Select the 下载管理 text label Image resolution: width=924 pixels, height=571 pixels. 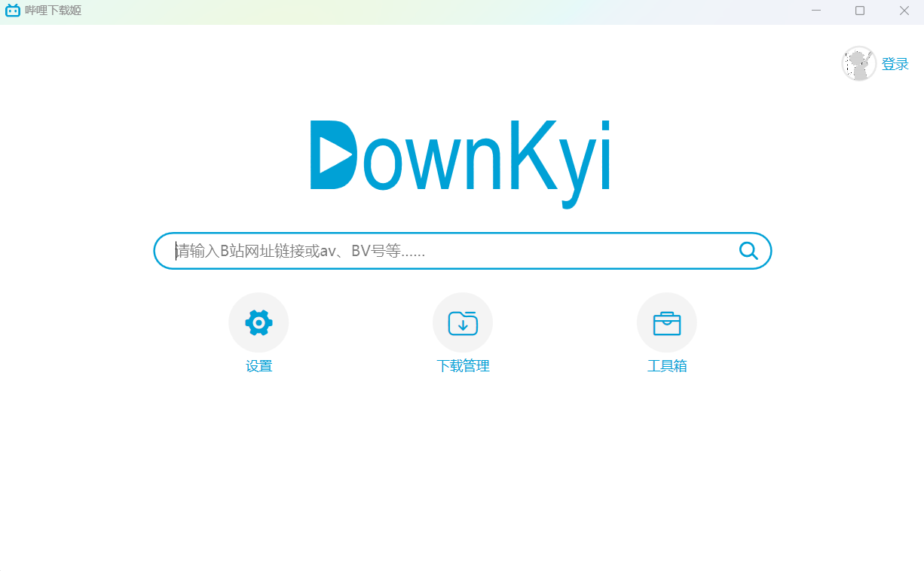tap(462, 366)
